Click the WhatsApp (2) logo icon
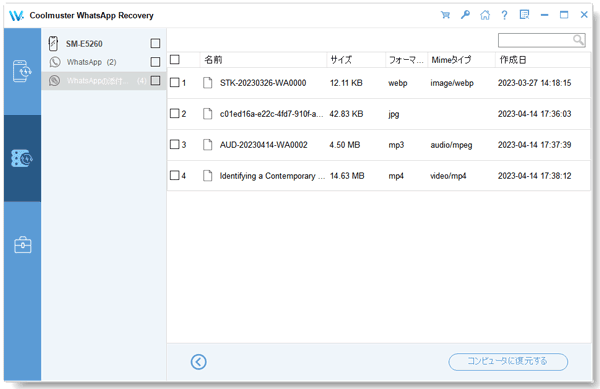The image size is (600, 389). tap(55, 62)
